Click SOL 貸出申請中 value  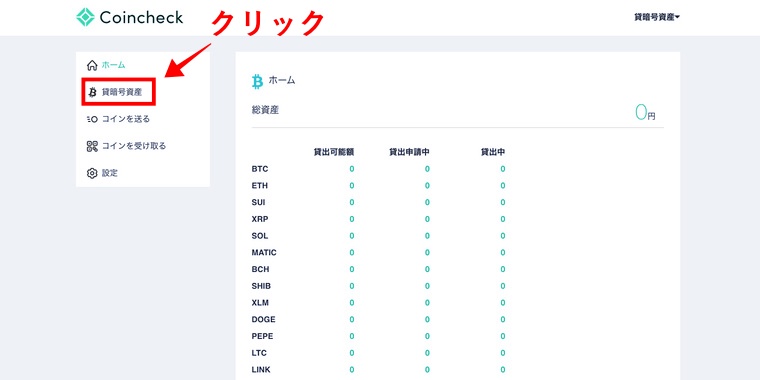[x=427, y=236]
